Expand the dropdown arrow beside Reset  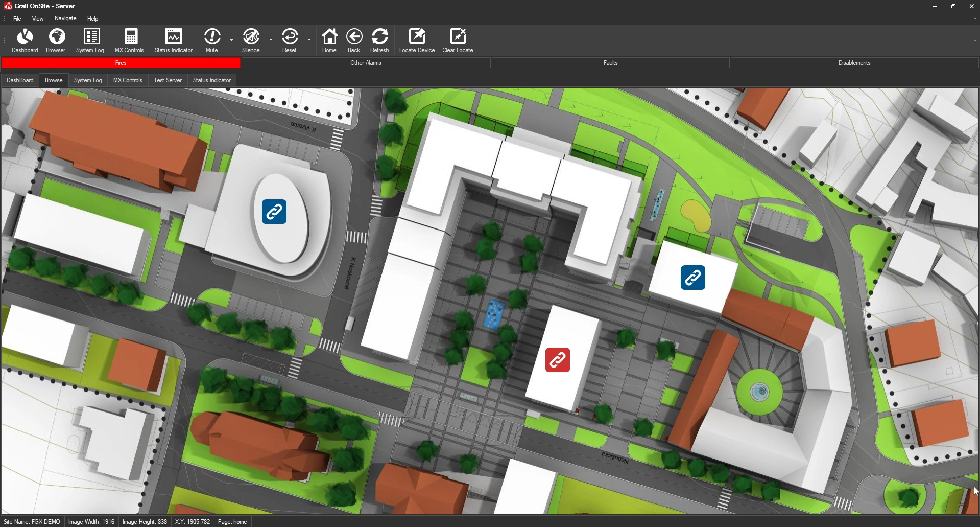point(309,40)
